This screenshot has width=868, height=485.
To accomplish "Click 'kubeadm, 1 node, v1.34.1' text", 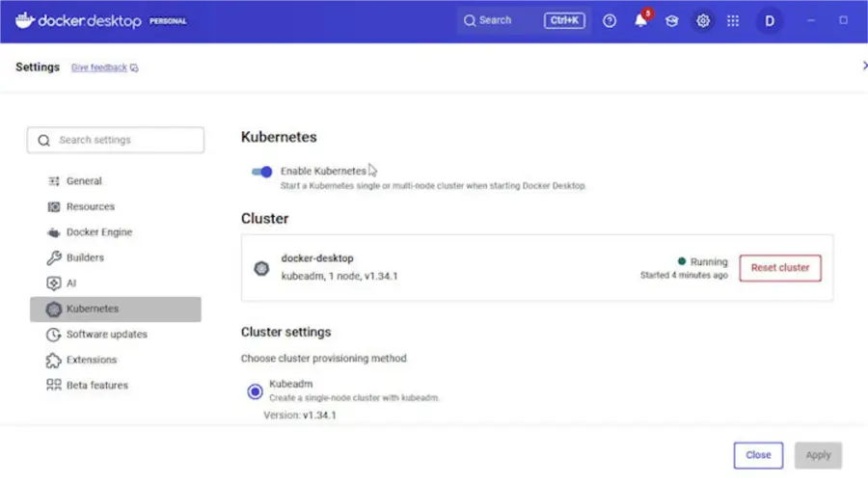I will [x=339, y=276].
